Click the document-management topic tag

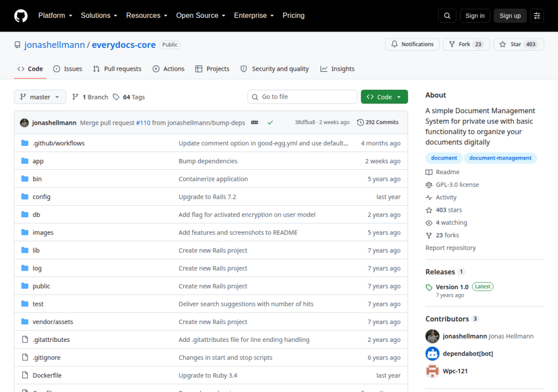pyautogui.click(x=500, y=158)
